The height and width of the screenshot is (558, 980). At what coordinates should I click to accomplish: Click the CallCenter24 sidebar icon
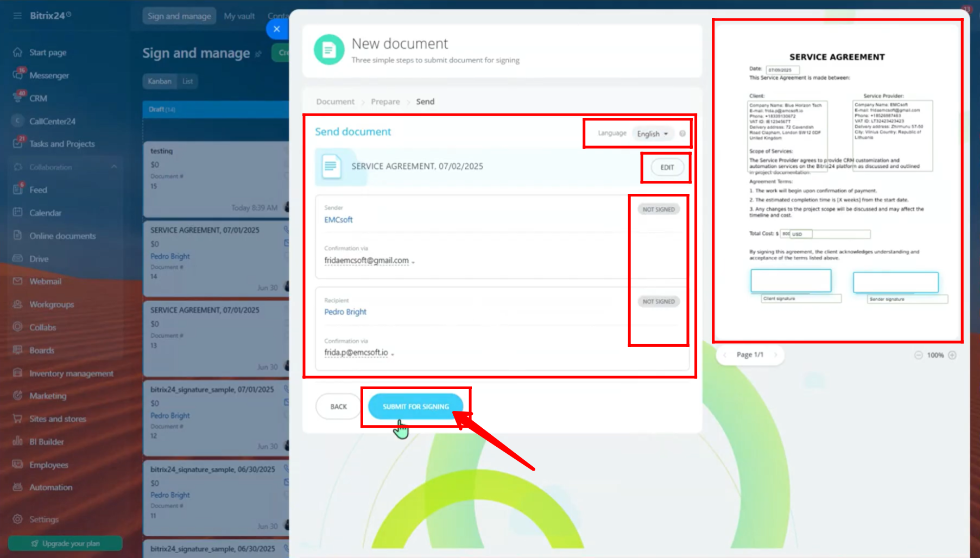click(x=17, y=121)
